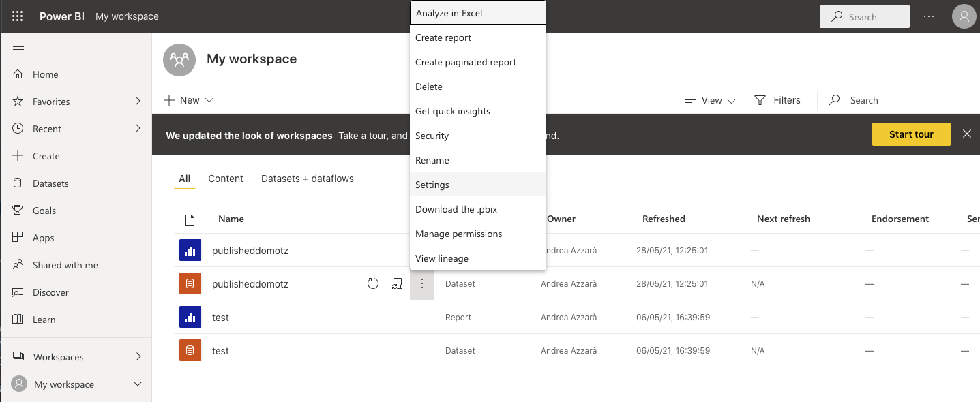Switch to the Datasets + dataflows tab

click(308, 179)
